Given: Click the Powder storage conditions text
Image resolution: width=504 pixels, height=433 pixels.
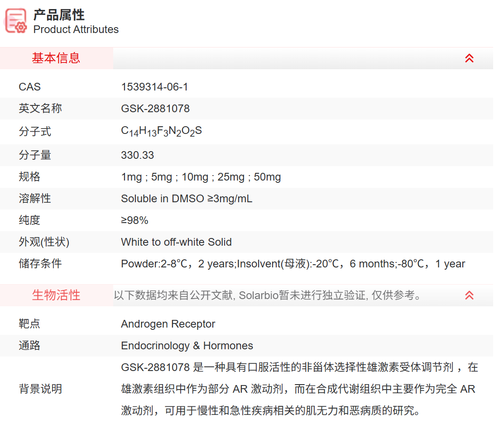Looking at the screenshot, I should pyautogui.click(x=293, y=264).
